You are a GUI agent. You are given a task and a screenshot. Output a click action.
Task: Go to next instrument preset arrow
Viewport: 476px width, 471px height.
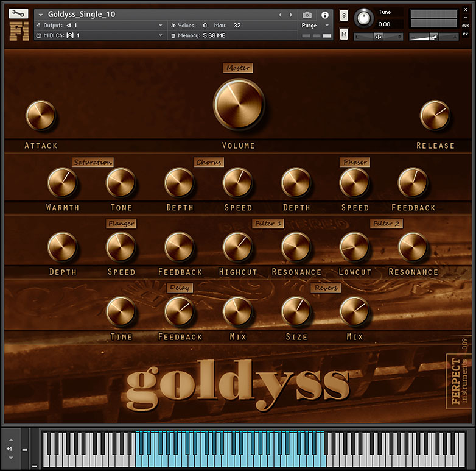(291, 15)
